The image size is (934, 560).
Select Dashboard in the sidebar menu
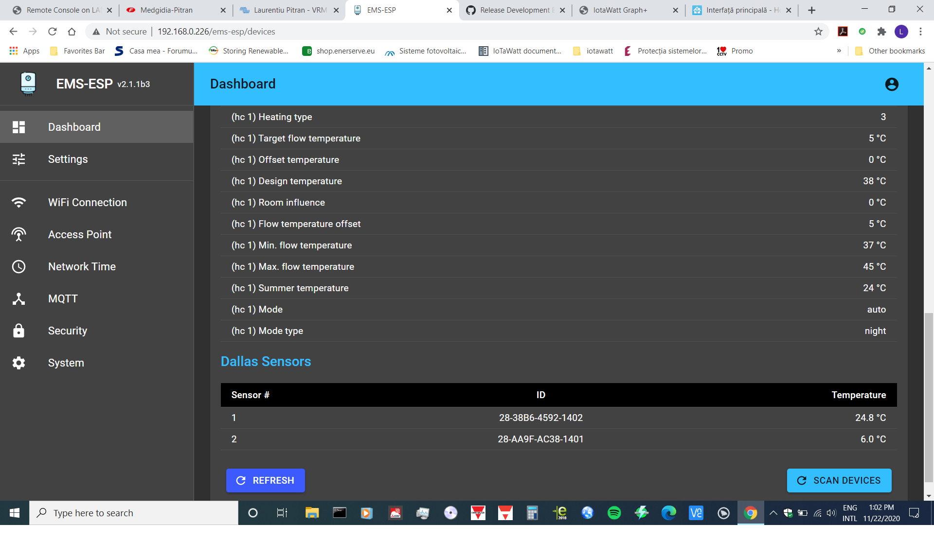pyautogui.click(x=74, y=127)
